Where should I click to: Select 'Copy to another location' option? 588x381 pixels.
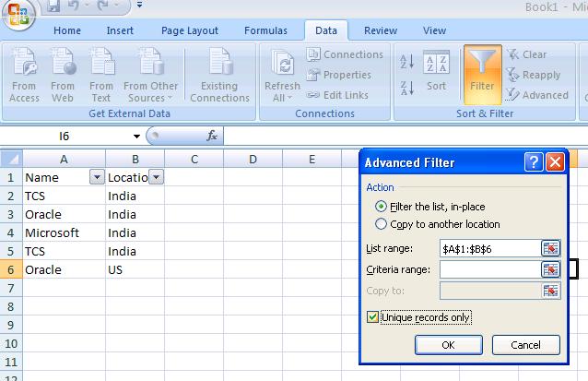click(x=438, y=224)
